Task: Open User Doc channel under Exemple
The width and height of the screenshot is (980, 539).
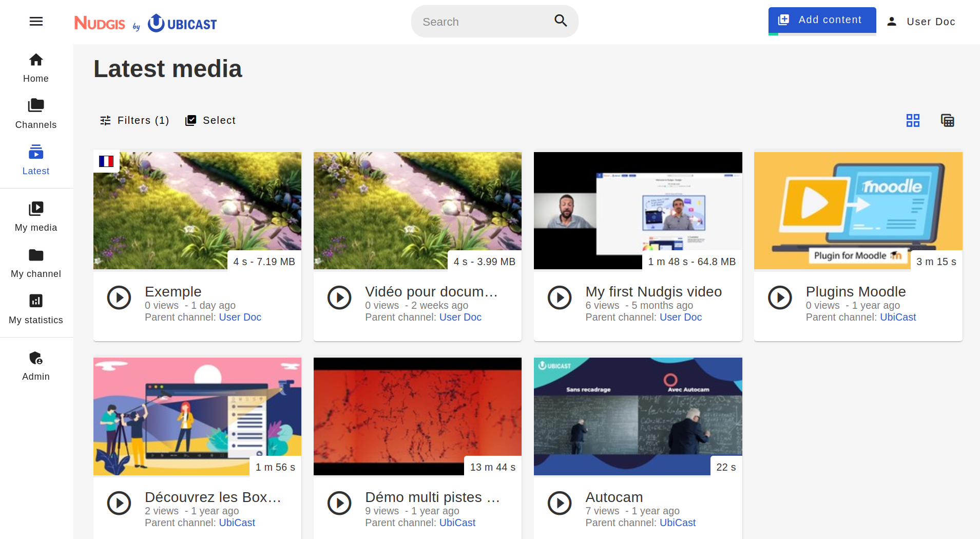Action: [x=240, y=317]
